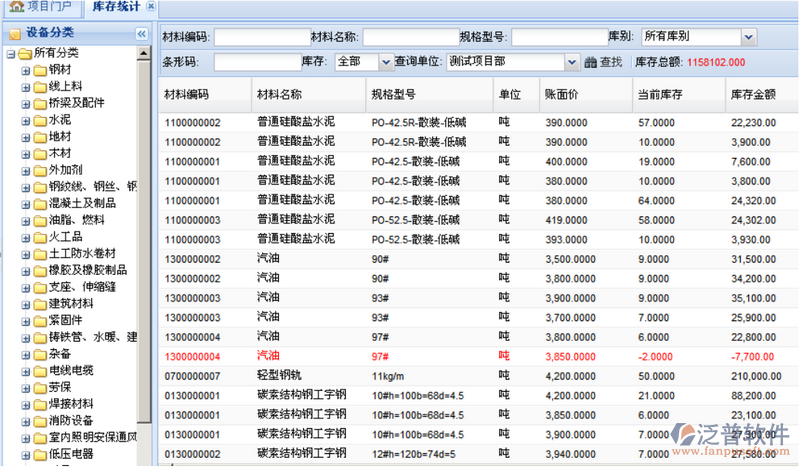Click the 水泥 folder icon

click(x=39, y=120)
